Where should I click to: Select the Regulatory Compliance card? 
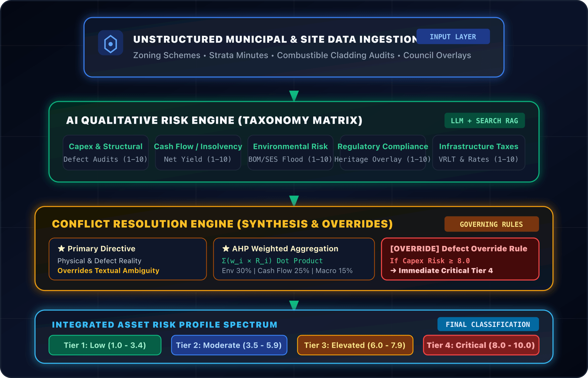(383, 153)
